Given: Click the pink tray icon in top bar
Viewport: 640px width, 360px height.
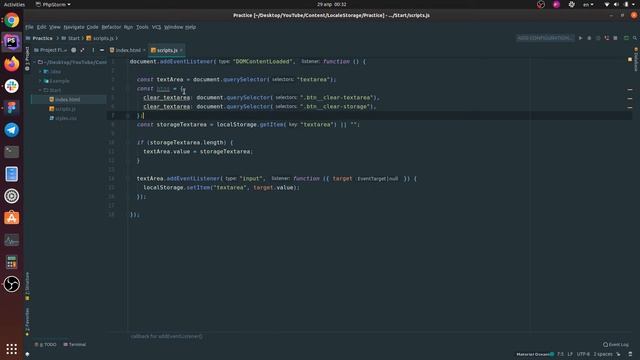Looking at the screenshot, I should point(556,4).
